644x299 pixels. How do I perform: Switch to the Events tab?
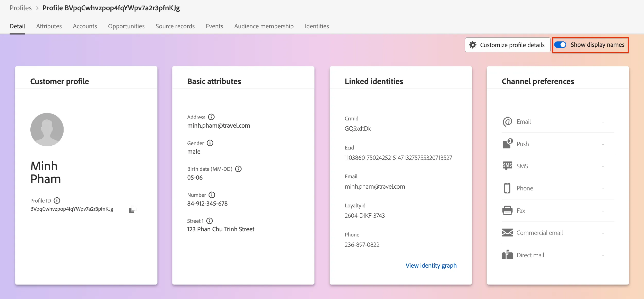coord(214,26)
